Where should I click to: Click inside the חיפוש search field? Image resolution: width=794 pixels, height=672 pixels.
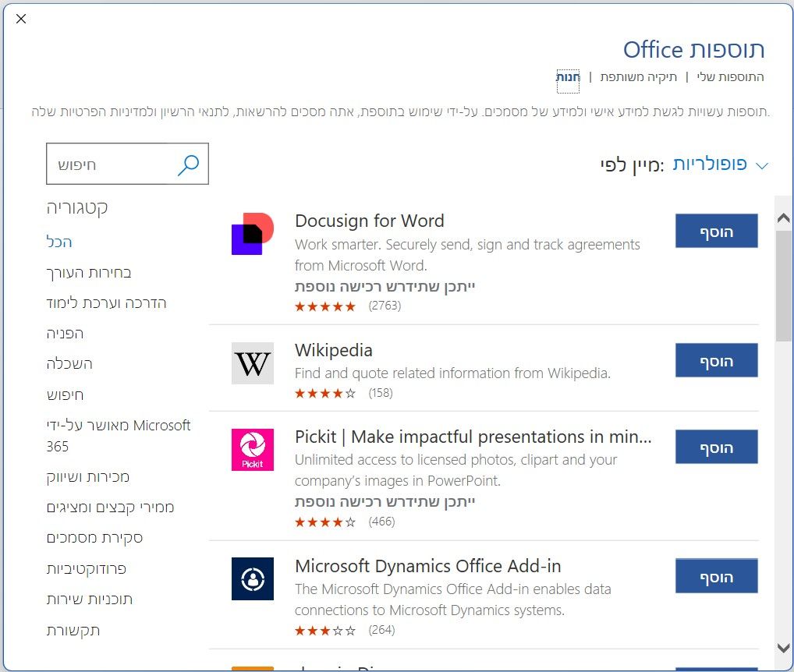(x=128, y=164)
